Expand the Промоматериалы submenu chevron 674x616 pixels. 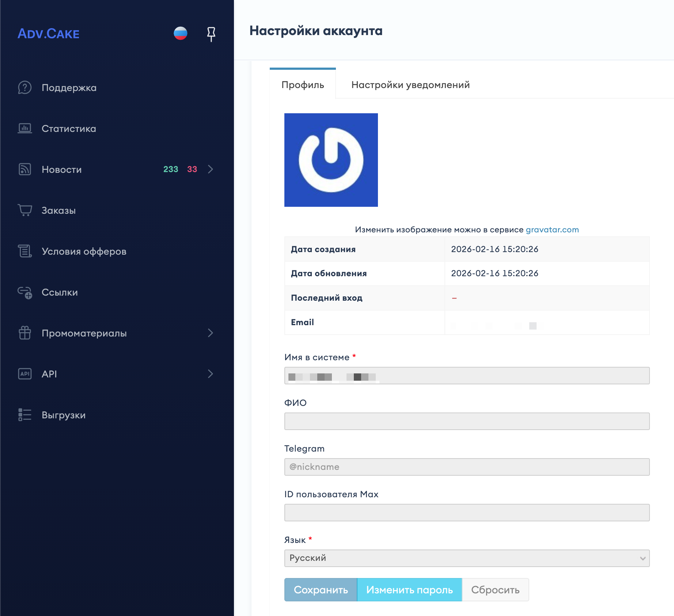coord(211,333)
